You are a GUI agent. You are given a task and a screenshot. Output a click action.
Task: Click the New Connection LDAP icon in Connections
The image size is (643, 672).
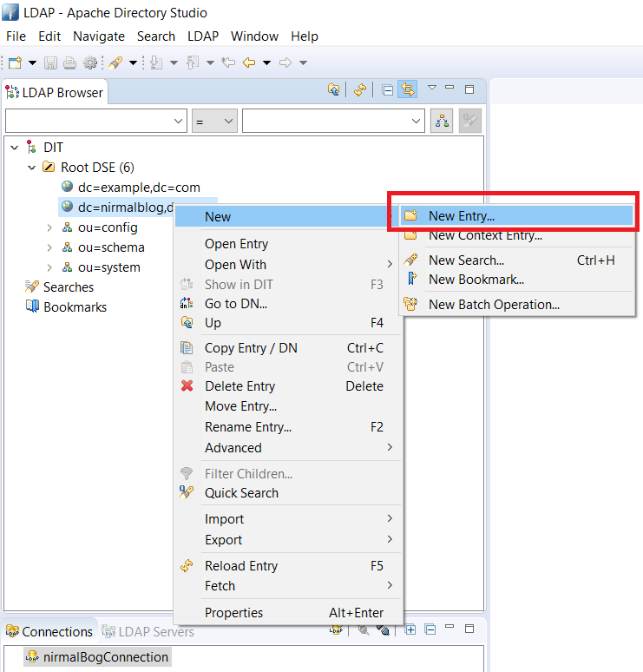[x=337, y=629]
